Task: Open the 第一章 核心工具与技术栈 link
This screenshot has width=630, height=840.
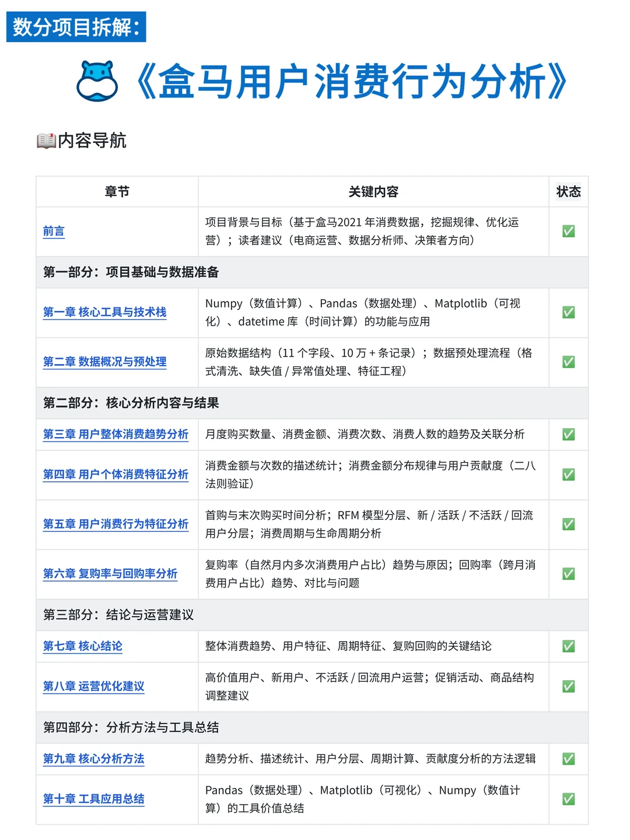Action: coord(105,313)
